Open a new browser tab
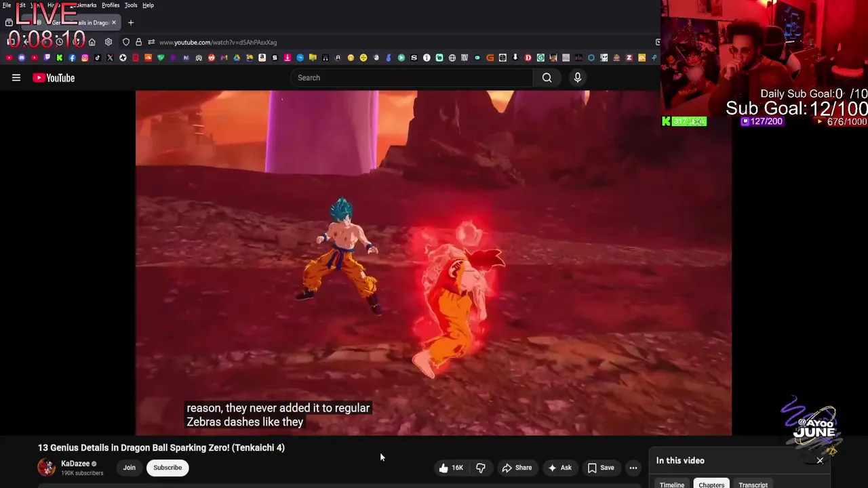The width and height of the screenshot is (868, 488). click(131, 22)
